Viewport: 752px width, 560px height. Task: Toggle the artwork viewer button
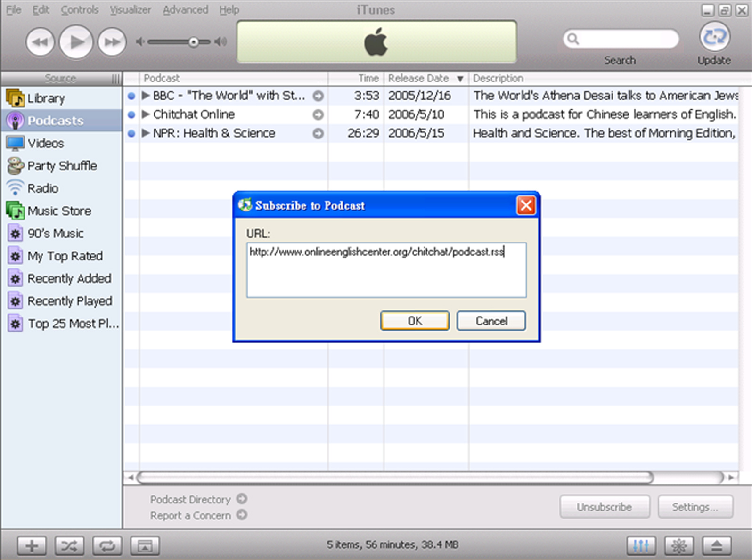(145, 546)
